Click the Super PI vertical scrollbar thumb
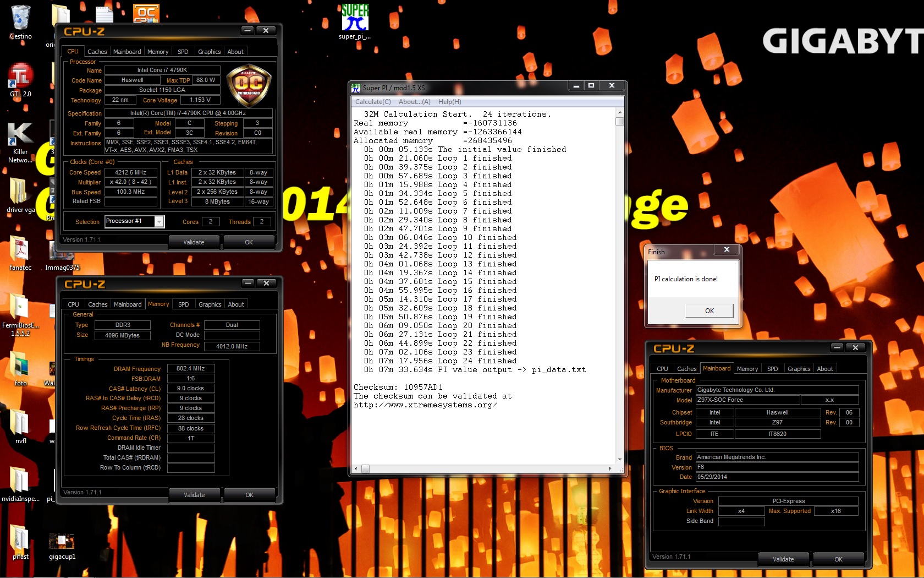The image size is (924, 578). point(620,122)
